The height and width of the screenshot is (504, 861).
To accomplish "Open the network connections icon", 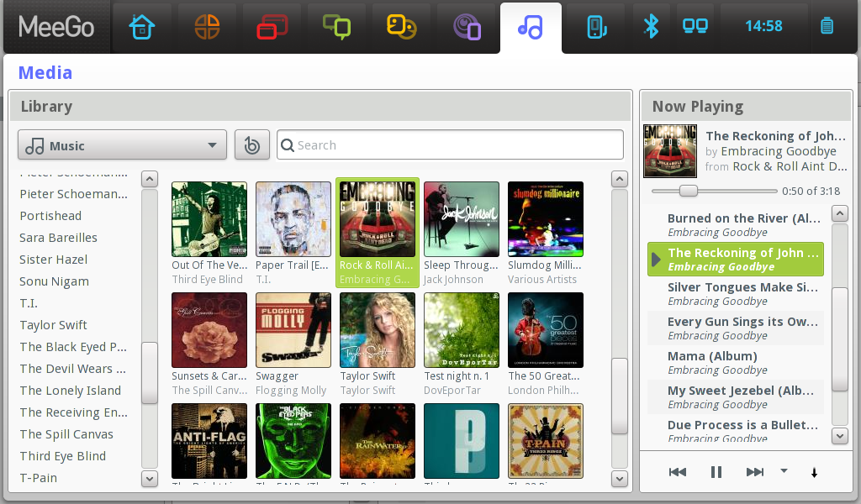I will tap(695, 26).
